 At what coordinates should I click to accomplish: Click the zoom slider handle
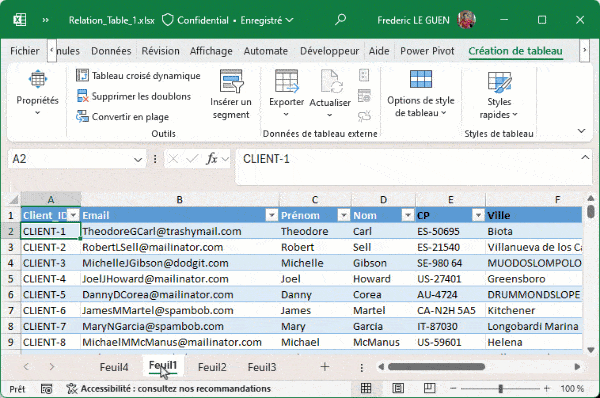(x=501, y=388)
